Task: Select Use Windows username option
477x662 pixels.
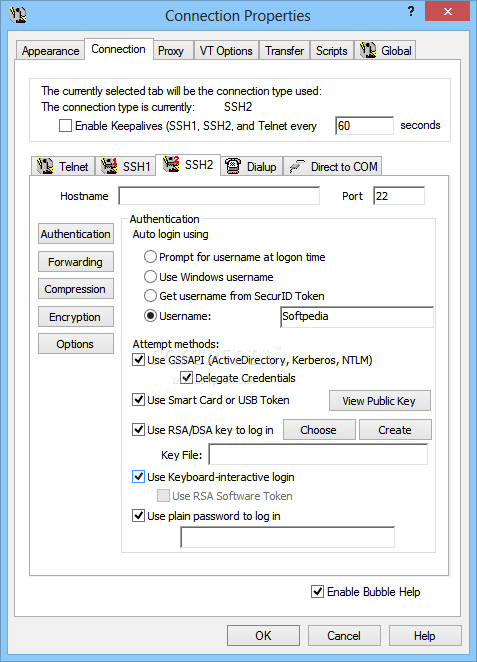Action: click(150, 277)
